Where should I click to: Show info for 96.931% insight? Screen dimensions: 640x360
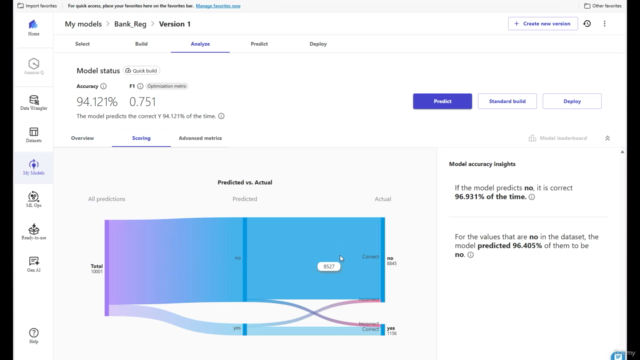(x=532, y=197)
